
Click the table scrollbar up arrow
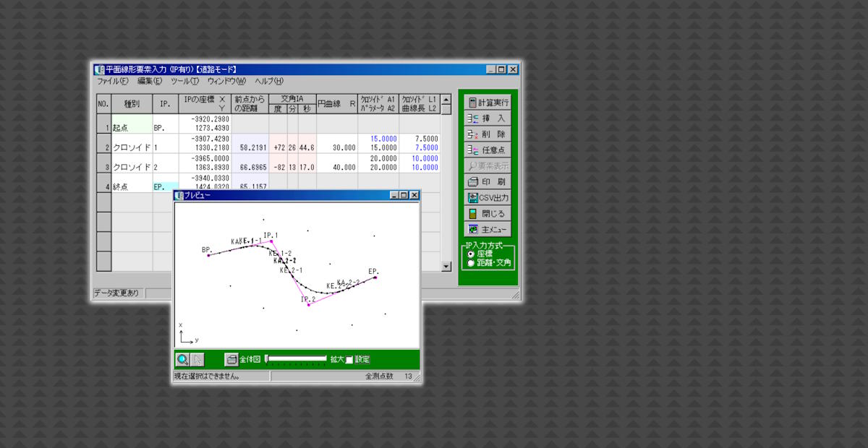[446, 100]
